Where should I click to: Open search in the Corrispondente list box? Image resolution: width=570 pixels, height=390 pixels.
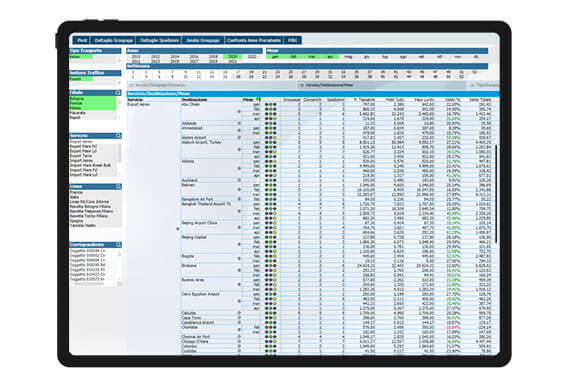[118, 245]
